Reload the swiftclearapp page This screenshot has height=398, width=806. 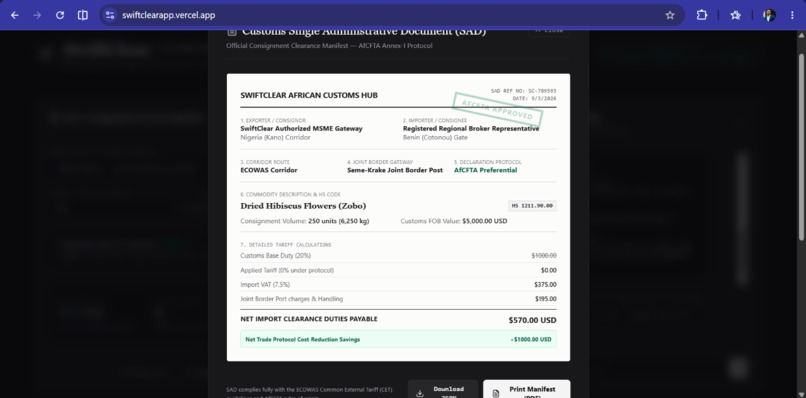pyautogui.click(x=60, y=15)
